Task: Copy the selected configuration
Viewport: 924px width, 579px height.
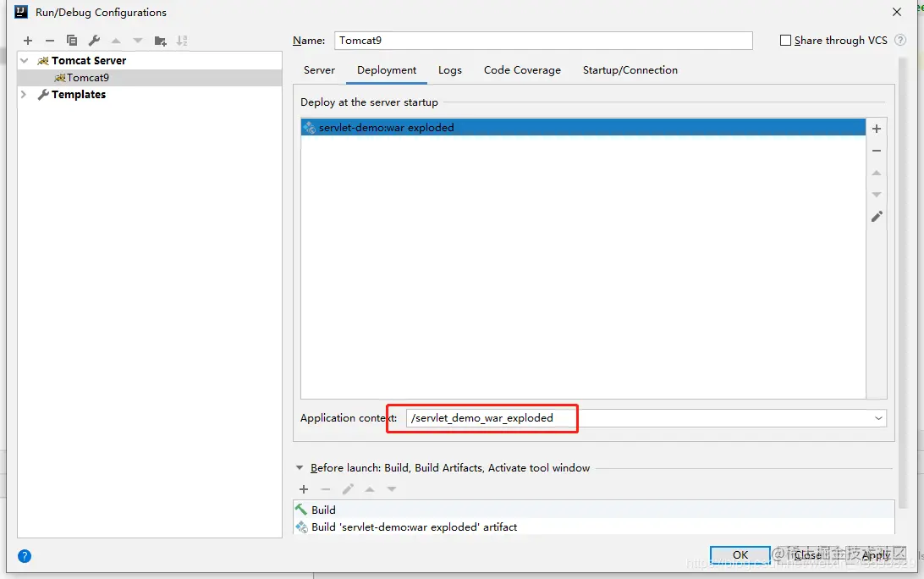Action: pos(72,41)
